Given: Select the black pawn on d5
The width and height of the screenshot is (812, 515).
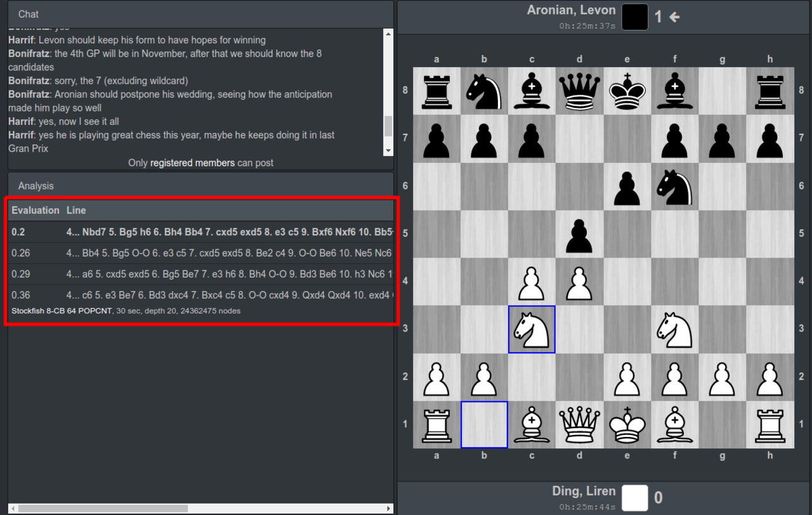Looking at the screenshot, I should point(579,234).
